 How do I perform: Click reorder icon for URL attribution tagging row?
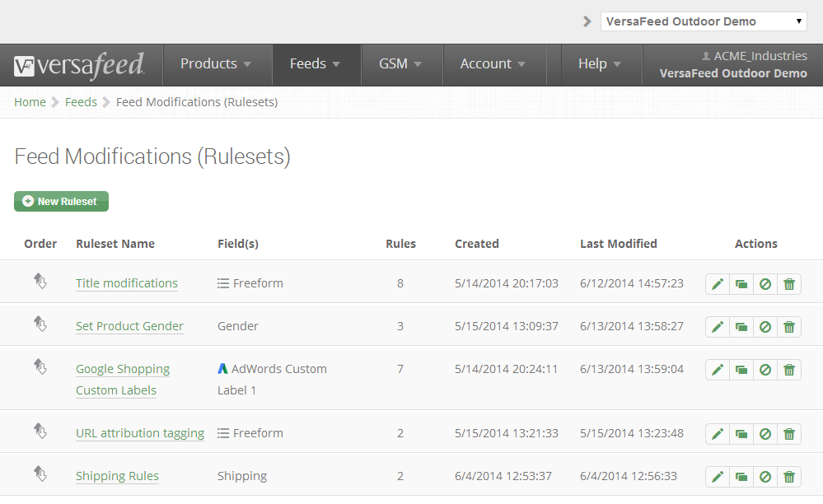pyautogui.click(x=40, y=431)
